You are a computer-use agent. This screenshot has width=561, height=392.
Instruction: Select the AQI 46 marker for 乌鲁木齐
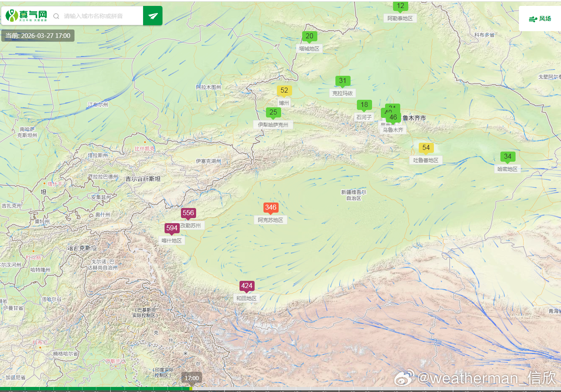coord(393,118)
